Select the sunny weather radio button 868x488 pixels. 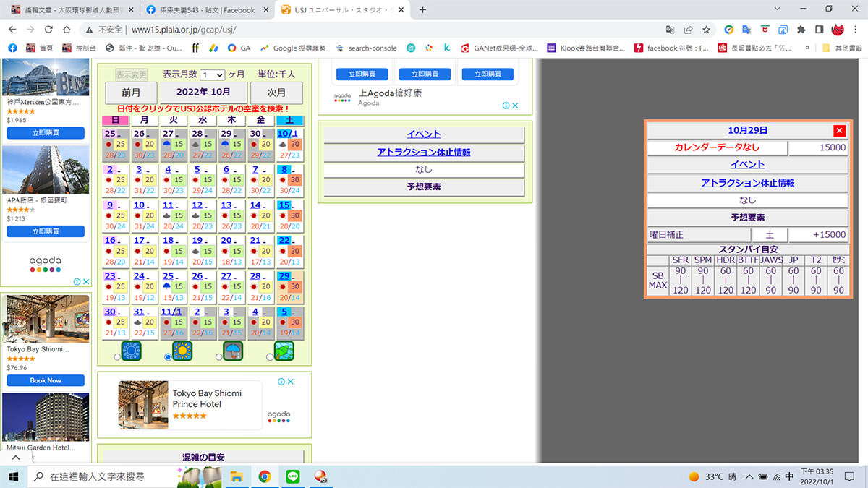coord(169,356)
